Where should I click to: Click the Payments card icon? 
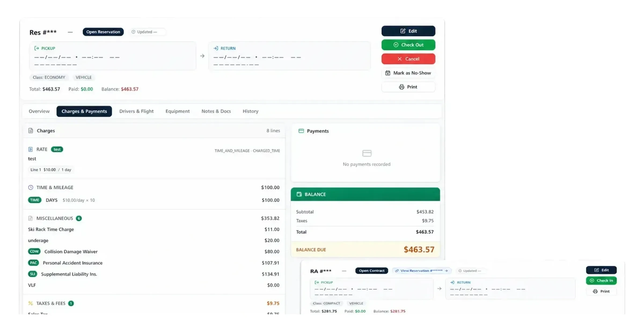(301, 131)
